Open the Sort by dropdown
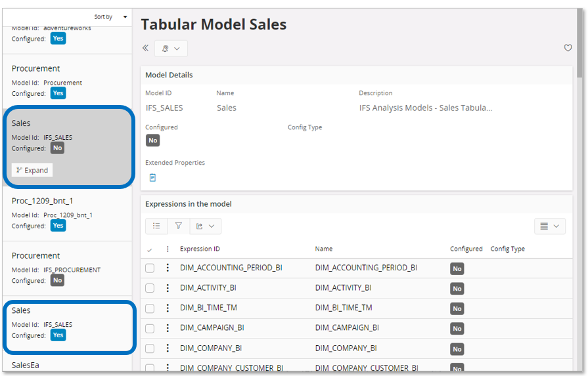 pyautogui.click(x=109, y=17)
